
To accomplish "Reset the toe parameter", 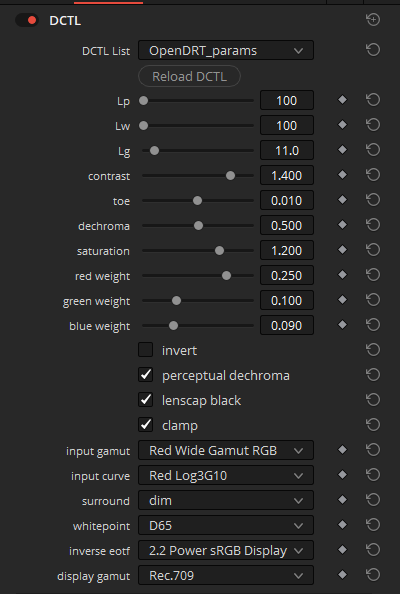I will coord(373,200).
